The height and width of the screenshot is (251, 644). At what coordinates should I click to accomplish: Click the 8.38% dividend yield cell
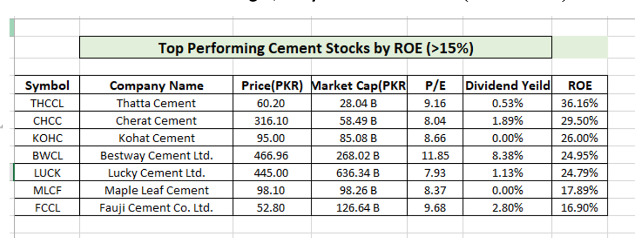507,155
